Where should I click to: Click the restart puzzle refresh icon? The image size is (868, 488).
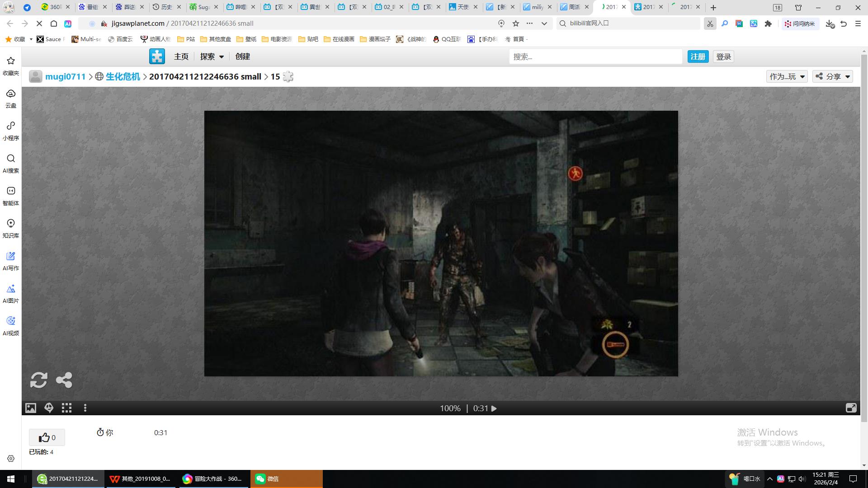pyautogui.click(x=38, y=380)
